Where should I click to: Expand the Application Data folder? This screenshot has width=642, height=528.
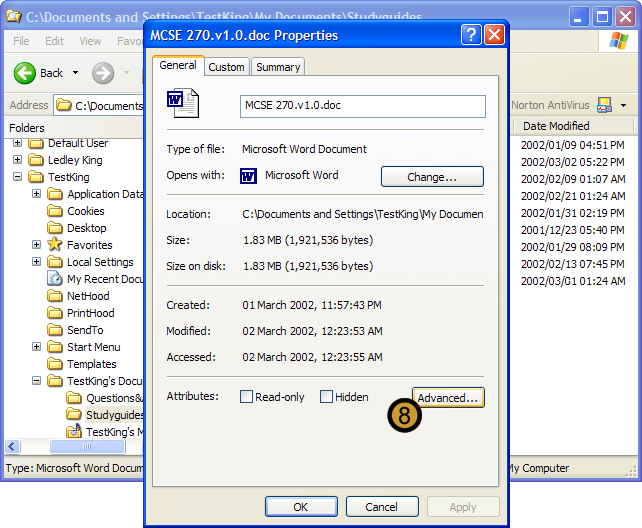36,193
